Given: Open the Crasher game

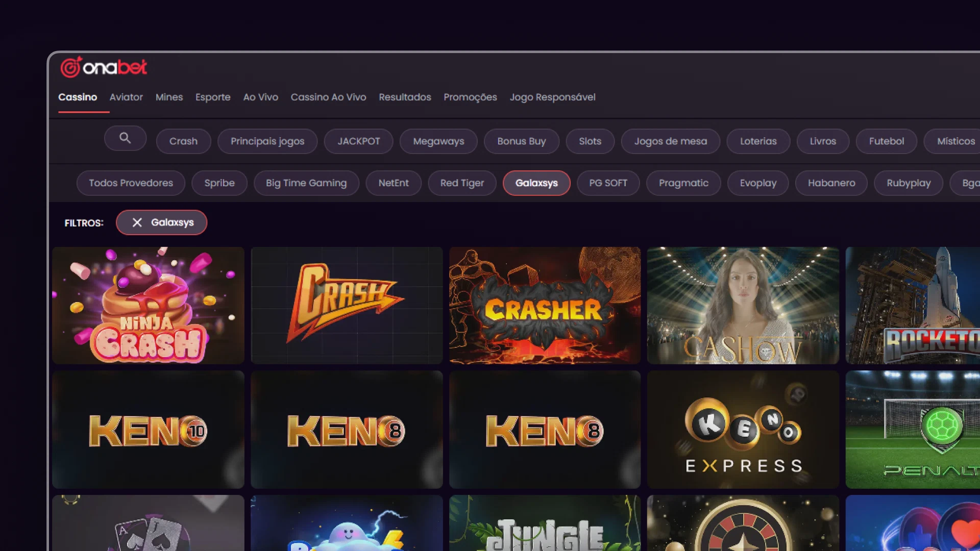Looking at the screenshot, I should pos(544,305).
